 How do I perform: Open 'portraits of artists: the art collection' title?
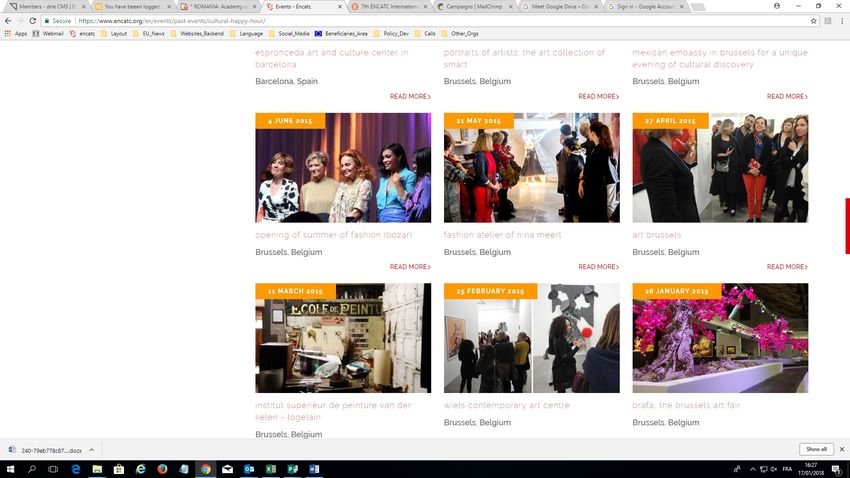(524, 58)
